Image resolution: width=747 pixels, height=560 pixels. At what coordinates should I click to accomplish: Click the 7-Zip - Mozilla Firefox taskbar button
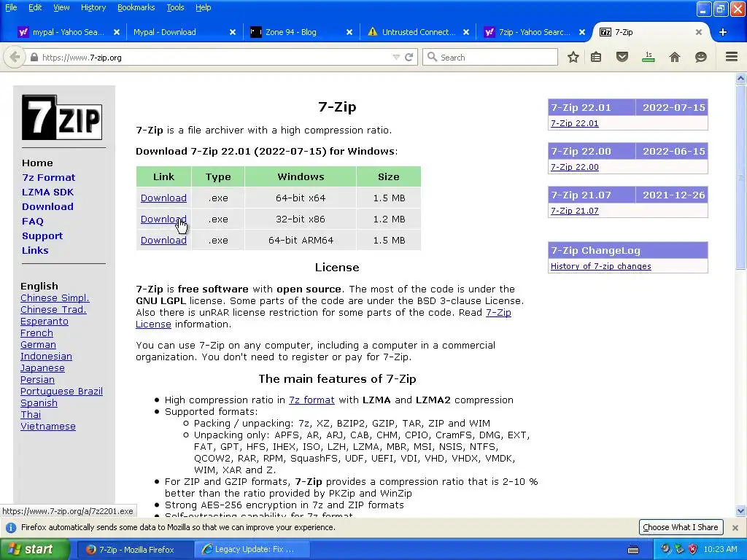(x=135, y=549)
